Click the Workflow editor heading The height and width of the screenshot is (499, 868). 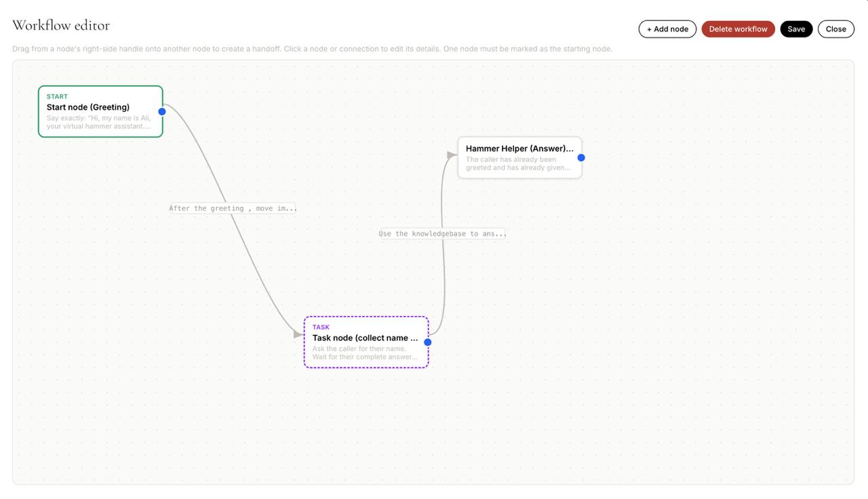pos(61,25)
